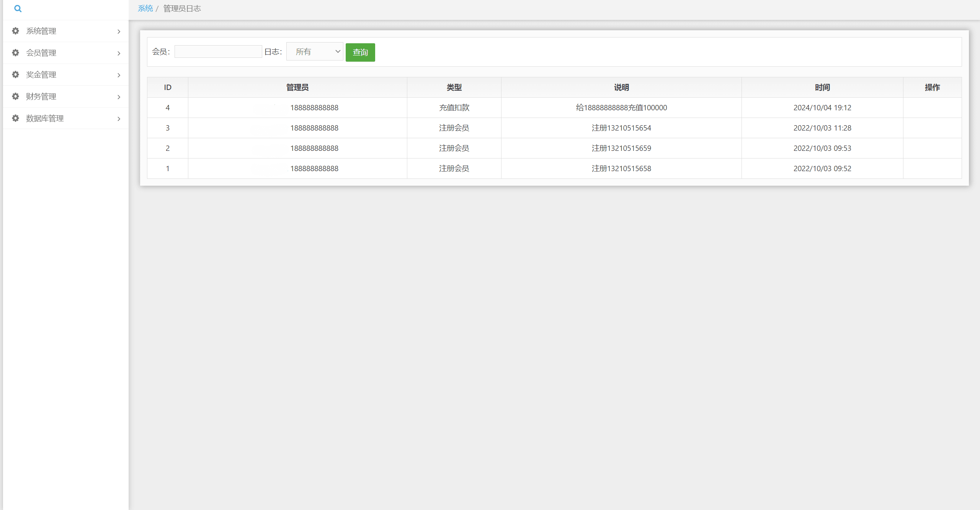Select the row describing 给188888888888充值100000
This screenshot has height=510, width=980.
621,108
